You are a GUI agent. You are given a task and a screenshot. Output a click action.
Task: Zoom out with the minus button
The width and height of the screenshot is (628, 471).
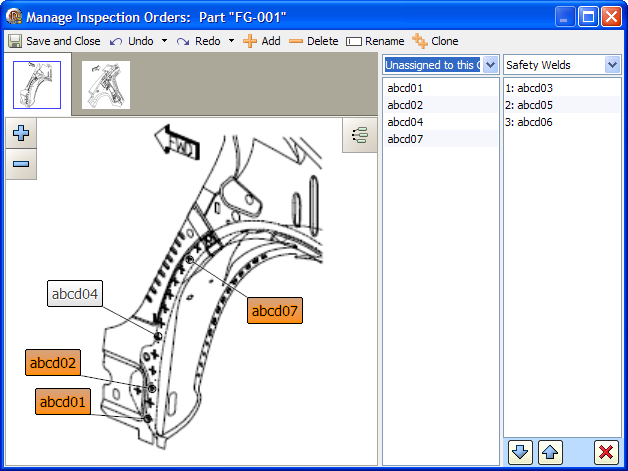21,163
